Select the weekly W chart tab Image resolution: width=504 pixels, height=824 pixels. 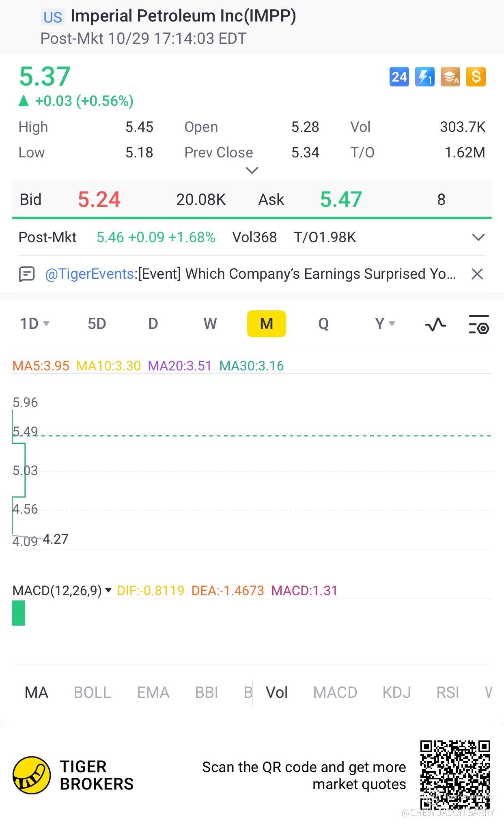(210, 324)
